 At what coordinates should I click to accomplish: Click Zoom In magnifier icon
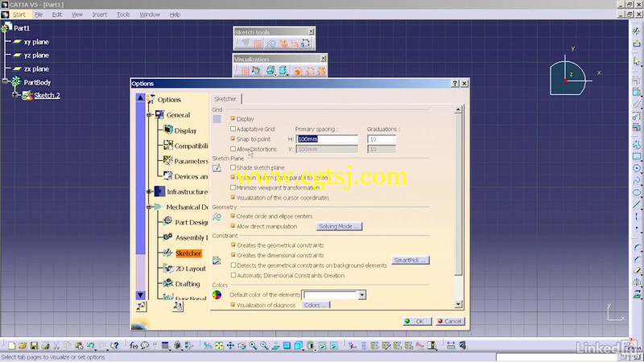pyautogui.click(x=253, y=346)
